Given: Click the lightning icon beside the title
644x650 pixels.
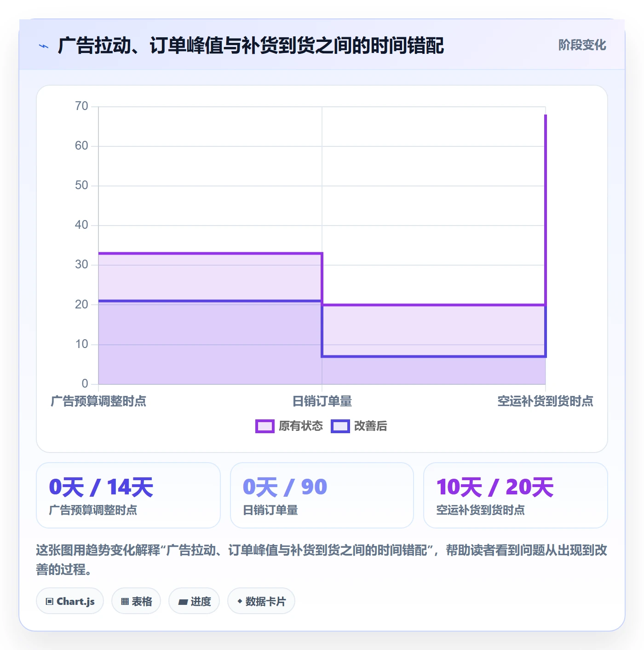Looking at the screenshot, I should tap(44, 46).
